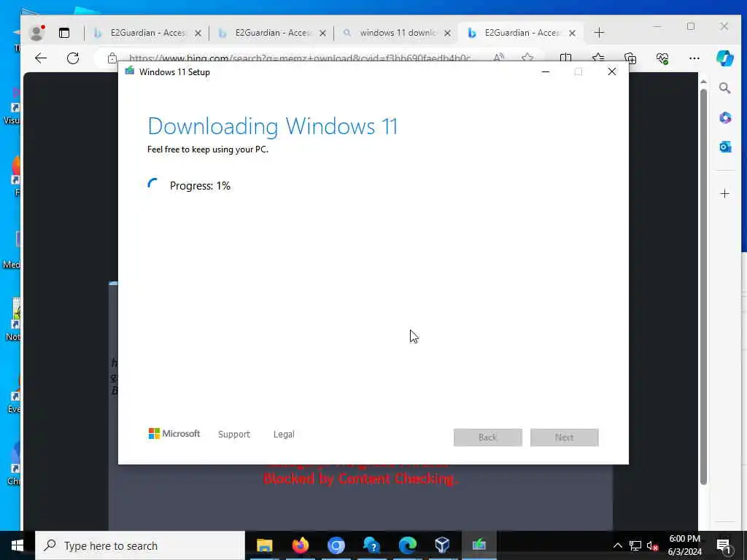
Task: Open the Edge favorites list icon
Action: 598,58
